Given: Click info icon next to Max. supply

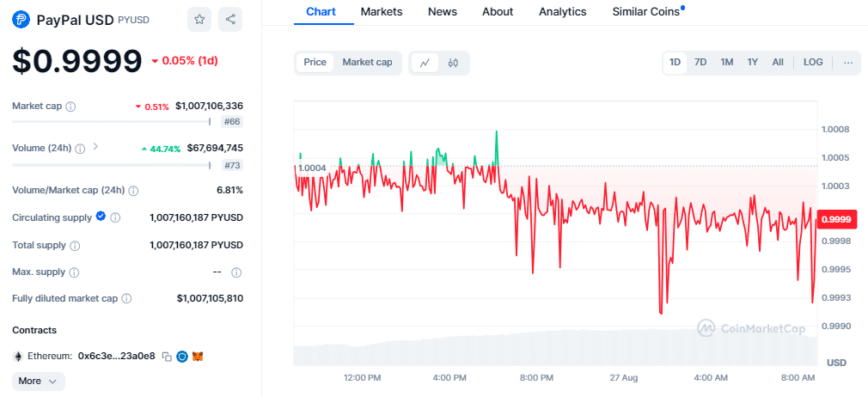Looking at the screenshot, I should 72,272.
